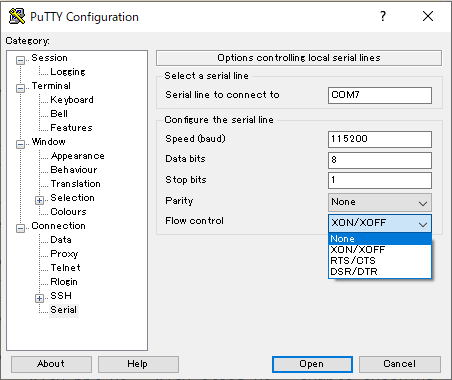The height and width of the screenshot is (380, 452).
Task: Click the Cancel button
Action: [x=400, y=364]
